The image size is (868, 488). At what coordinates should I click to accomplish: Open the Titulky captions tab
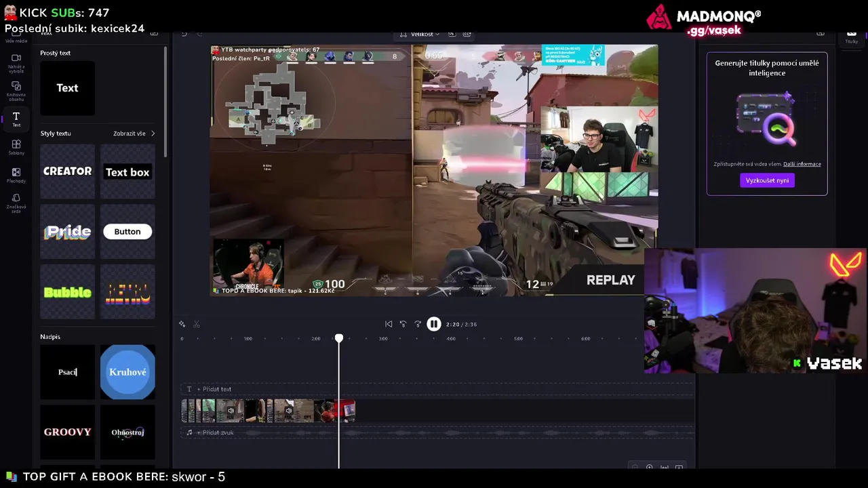point(852,37)
